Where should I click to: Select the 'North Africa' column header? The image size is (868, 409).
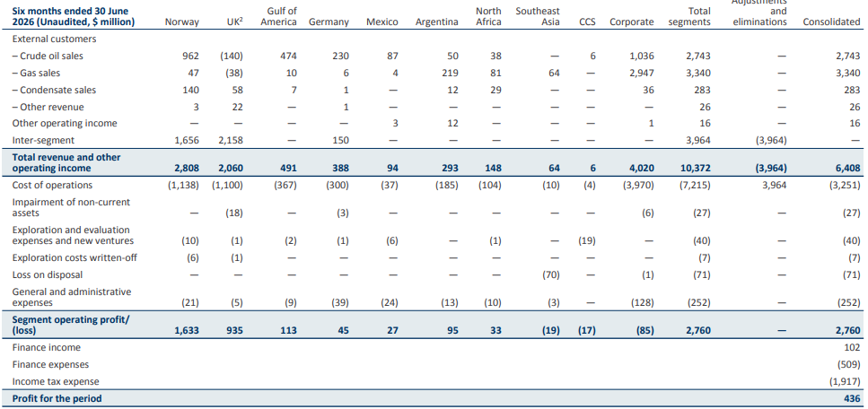[x=488, y=17]
